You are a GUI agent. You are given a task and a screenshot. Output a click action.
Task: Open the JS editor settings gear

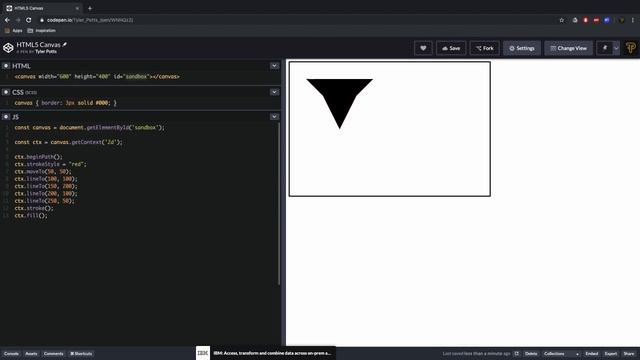[6, 117]
